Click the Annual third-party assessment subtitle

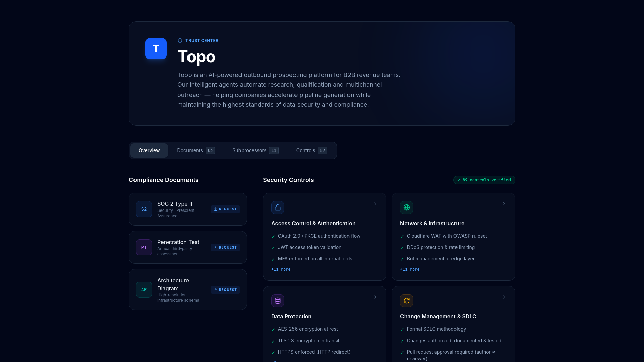[175, 251]
